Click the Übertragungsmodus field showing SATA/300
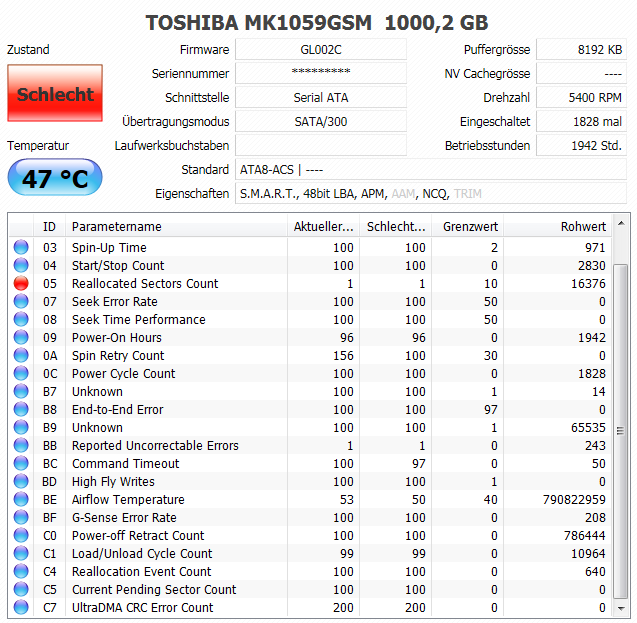637x623 pixels. click(x=321, y=121)
